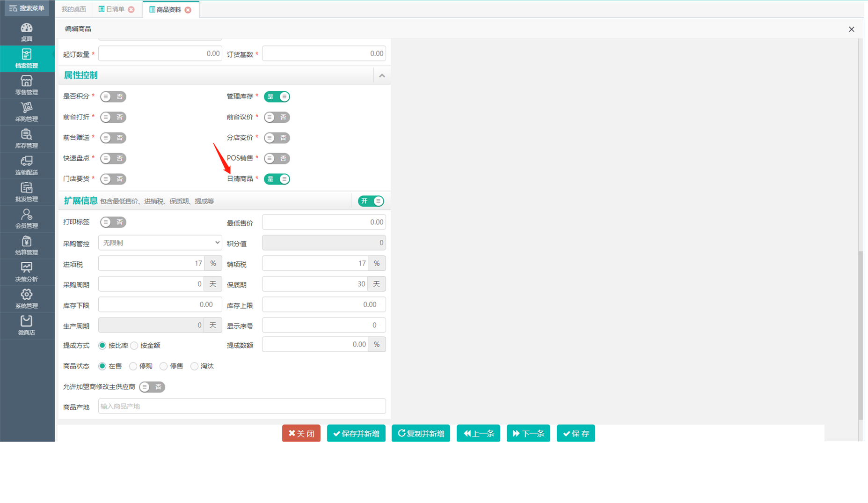Toggle the 日清商品 switch

[x=277, y=179]
